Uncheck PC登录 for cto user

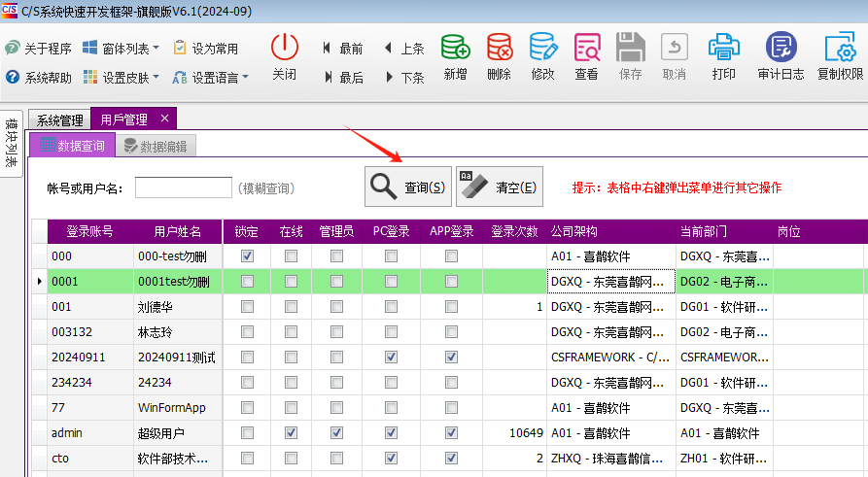pyautogui.click(x=392, y=459)
